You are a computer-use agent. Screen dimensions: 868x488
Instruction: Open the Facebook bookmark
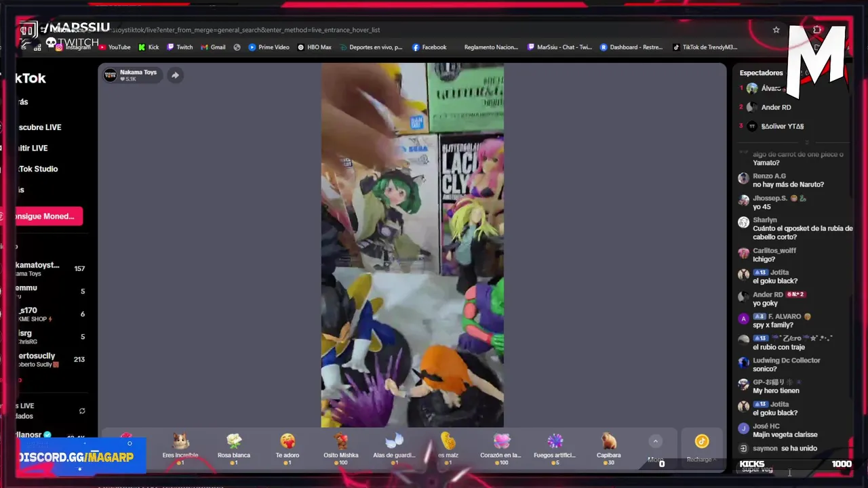coord(429,47)
